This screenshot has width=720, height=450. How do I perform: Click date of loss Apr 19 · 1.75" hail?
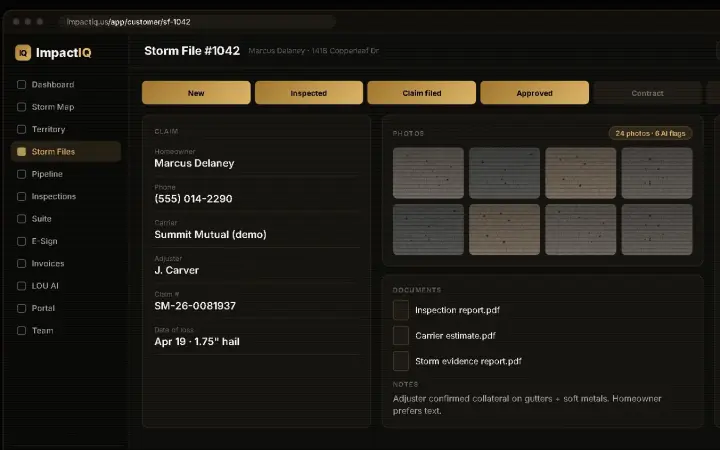(197, 342)
